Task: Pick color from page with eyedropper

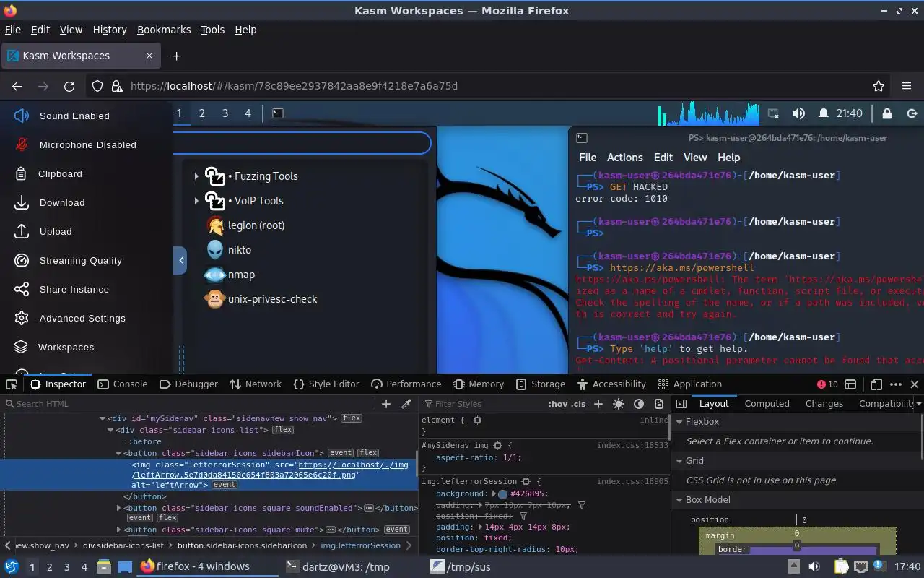Action: (x=406, y=404)
